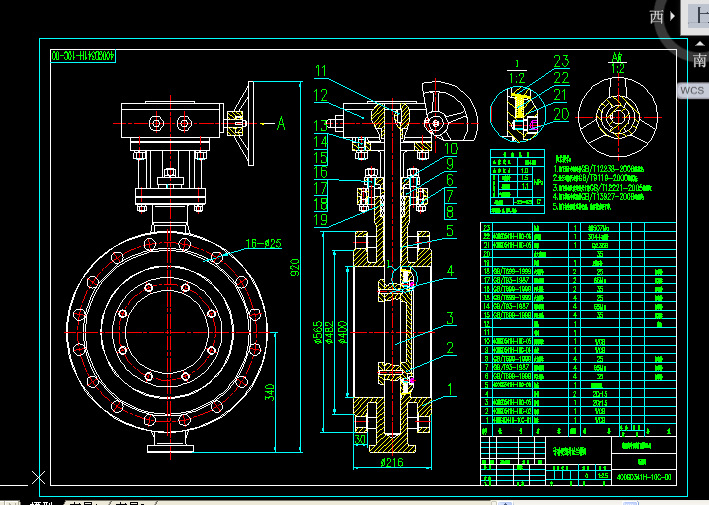Image resolution: width=709 pixels, height=505 pixels.
Task: Select part balloon number 17
Action: [x=321, y=188]
